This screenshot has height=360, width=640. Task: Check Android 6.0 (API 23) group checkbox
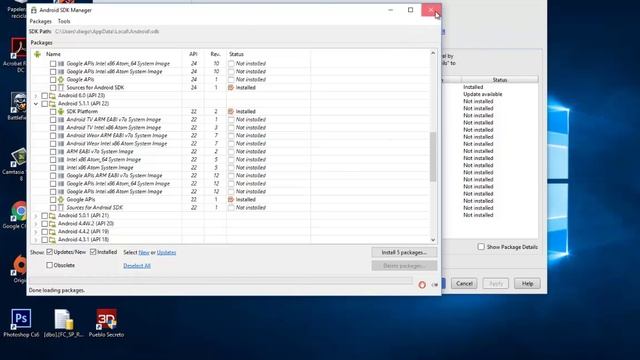pos(44,96)
